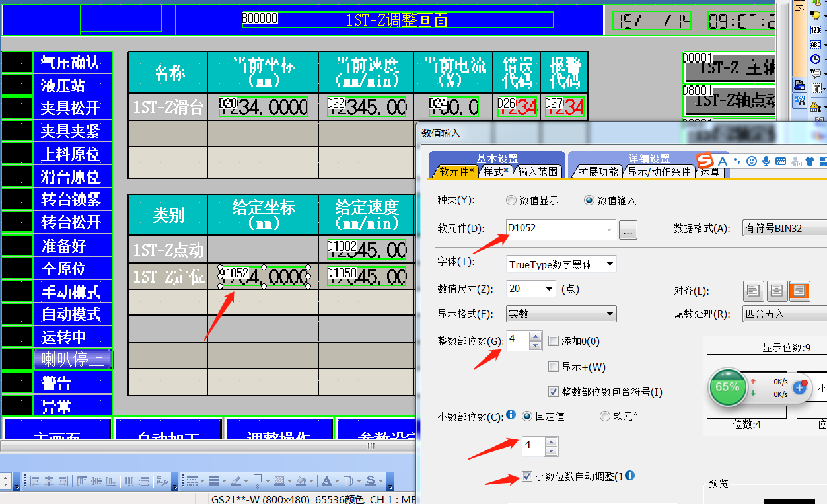This screenshot has width=827, height=504.
Task: Toggle the 小数位数自动调整 checkbox
Action: pos(526,476)
